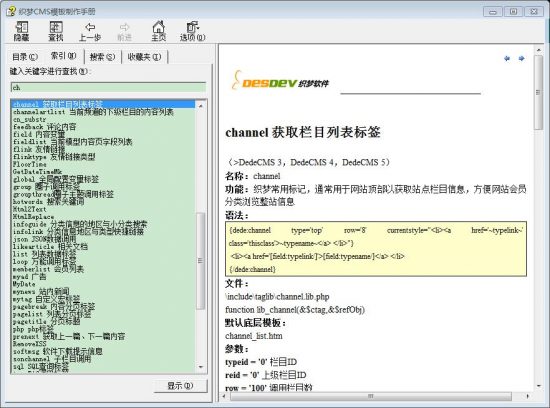
Task: Click content pane horizontal scrollbar thumb
Action: tap(370, 396)
